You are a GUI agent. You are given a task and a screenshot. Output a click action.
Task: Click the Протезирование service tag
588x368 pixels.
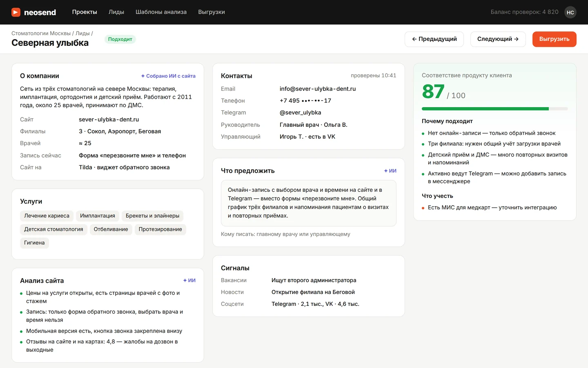pos(160,229)
